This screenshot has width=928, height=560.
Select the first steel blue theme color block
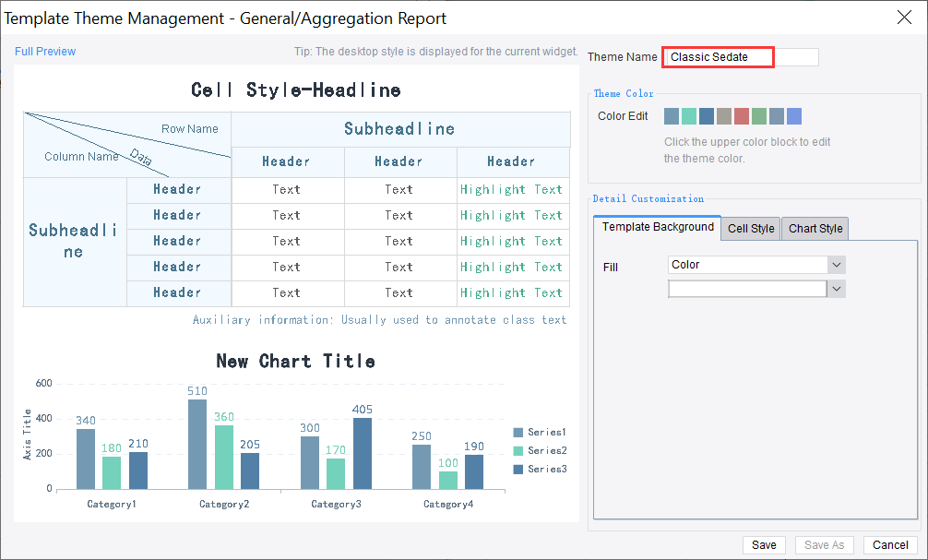point(672,115)
